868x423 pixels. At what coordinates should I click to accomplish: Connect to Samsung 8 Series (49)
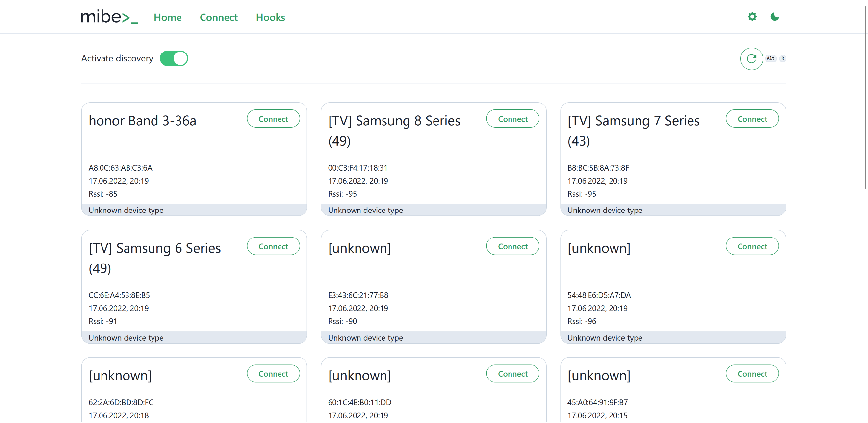tap(513, 119)
